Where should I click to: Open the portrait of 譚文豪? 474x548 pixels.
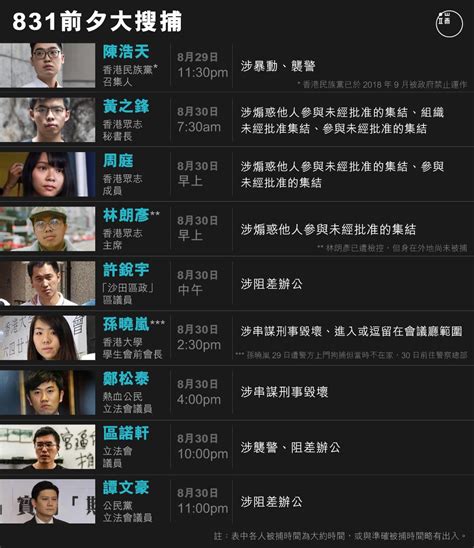point(48,502)
